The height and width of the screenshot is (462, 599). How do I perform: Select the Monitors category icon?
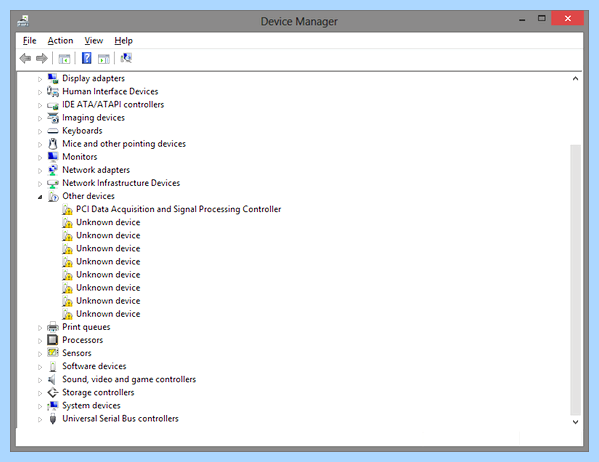[x=53, y=157]
